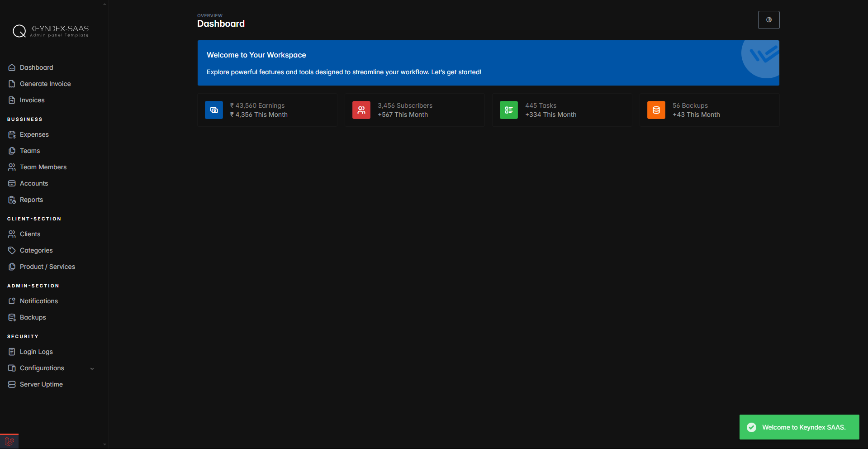This screenshot has height=449, width=868.
Task: Expand the Configurations submenu chevron
Action: coord(92,368)
